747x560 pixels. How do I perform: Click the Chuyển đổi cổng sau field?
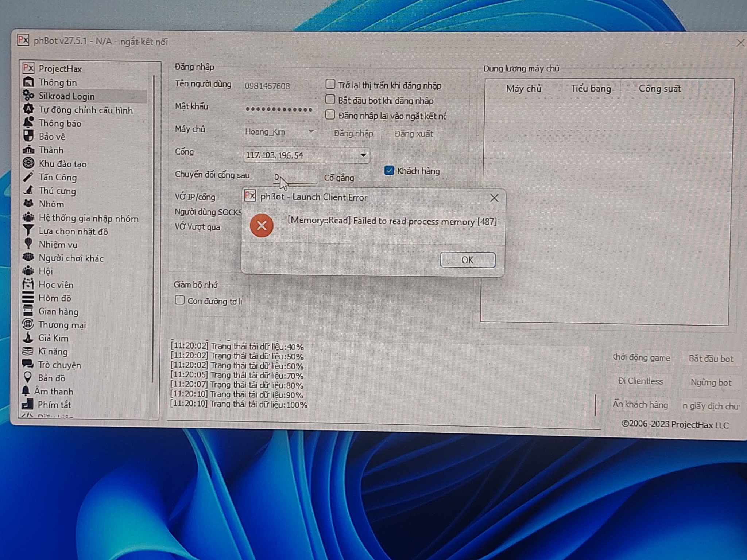295,178
